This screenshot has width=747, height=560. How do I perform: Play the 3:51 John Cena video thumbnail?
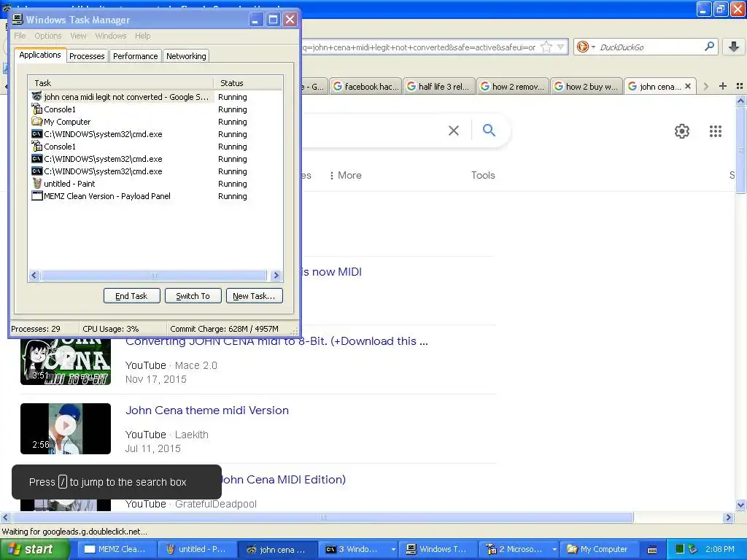(66, 362)
